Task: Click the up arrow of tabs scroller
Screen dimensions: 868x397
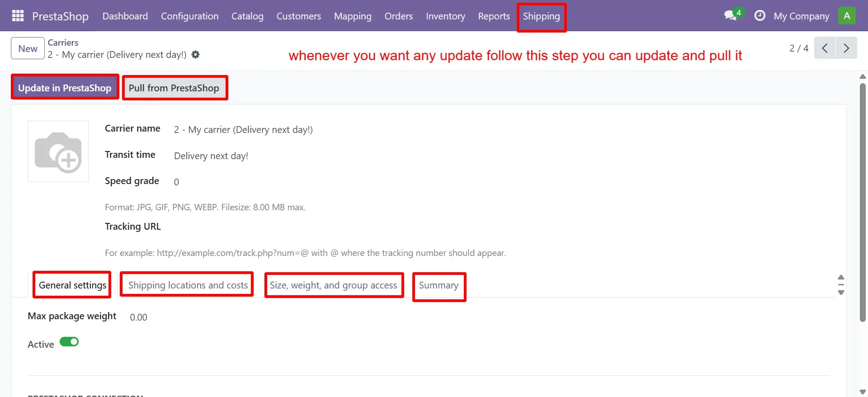Action: click(841, 277)
